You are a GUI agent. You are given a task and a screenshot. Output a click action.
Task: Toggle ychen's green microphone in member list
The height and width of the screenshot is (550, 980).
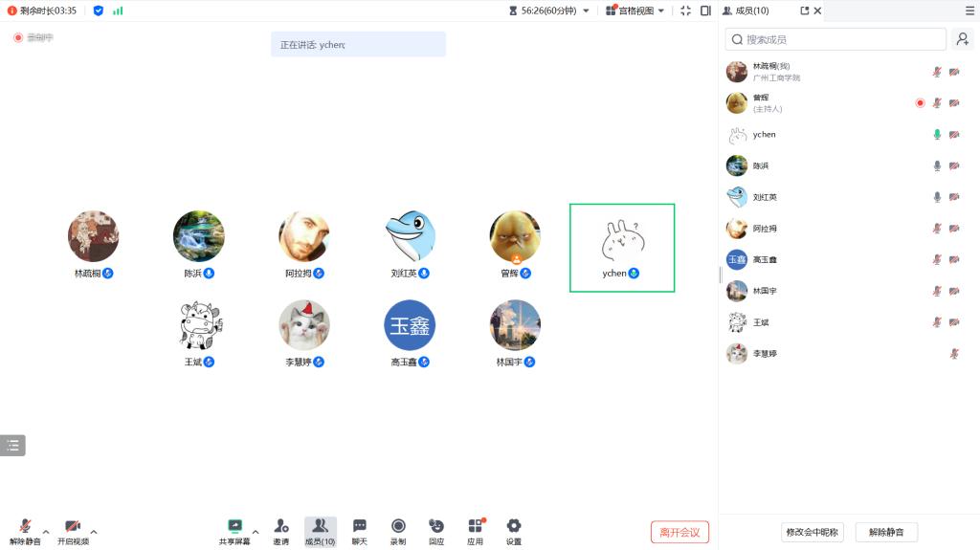[937, 134]
